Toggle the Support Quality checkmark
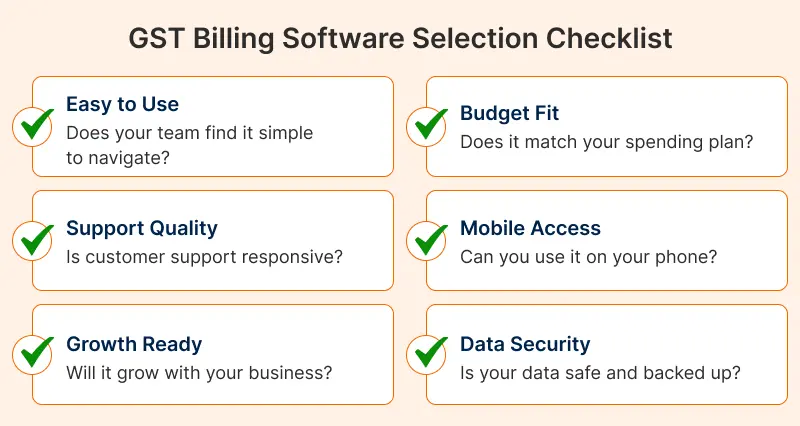 click(33, 240)
